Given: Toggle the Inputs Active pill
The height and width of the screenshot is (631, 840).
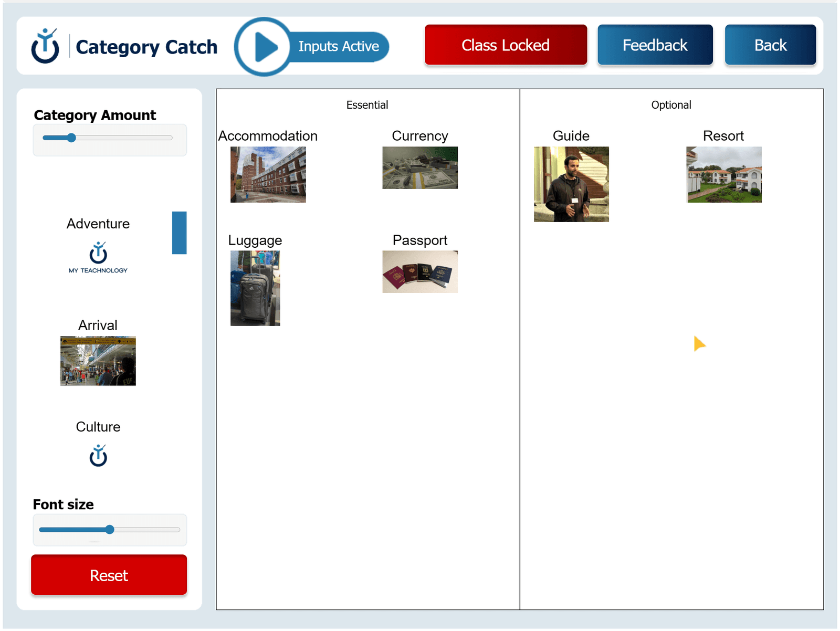Looking at the screenshot, I should point(339,47).
